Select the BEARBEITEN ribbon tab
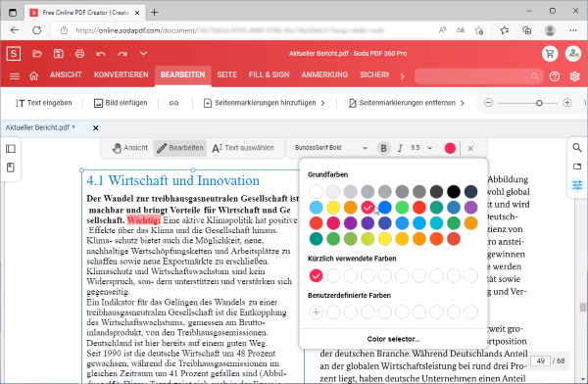588x384 pixels. coord(182,75)
